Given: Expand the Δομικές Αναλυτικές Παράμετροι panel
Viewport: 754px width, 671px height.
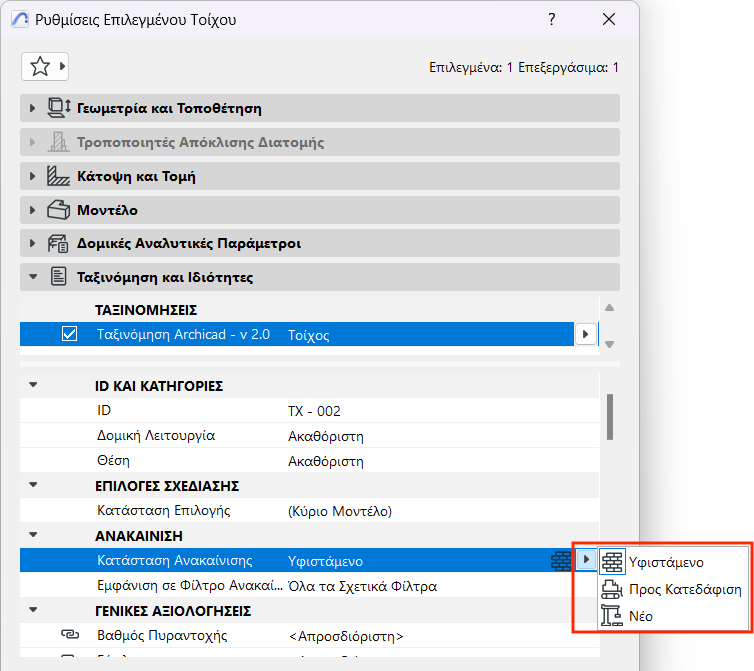Looking at the screenshot, I should (32, 243).
